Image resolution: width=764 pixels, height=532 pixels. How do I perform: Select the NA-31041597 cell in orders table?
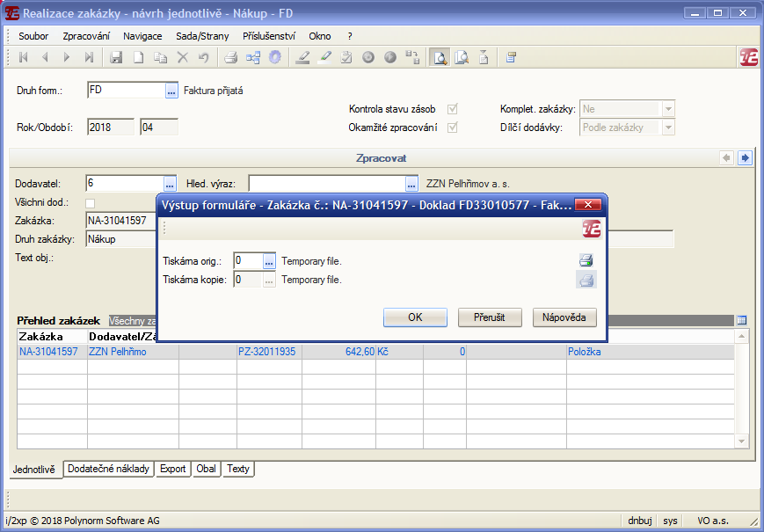pyautogui.click(x=52, y=352)
